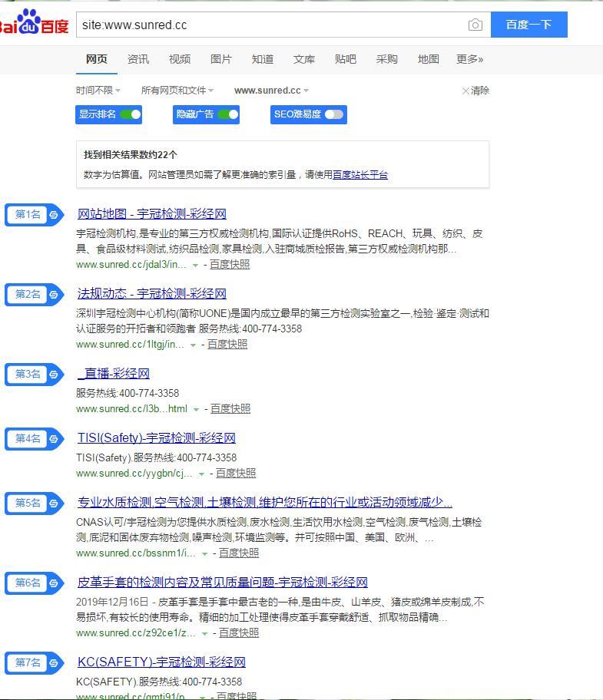
Task: Open 百度快照 for the 直播 result
Action: [230, 409]
